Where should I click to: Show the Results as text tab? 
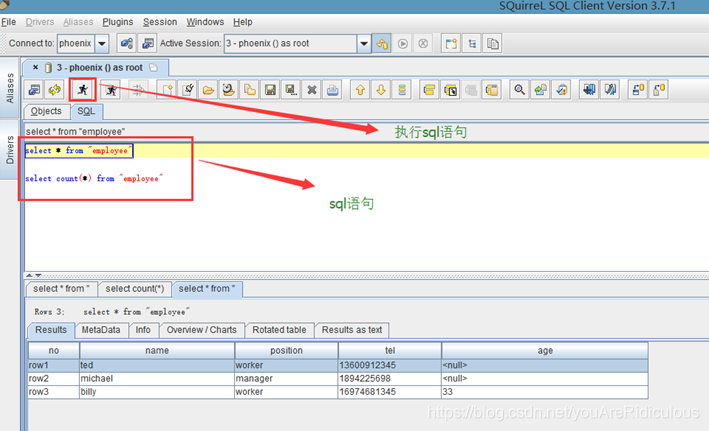(352, 330)
